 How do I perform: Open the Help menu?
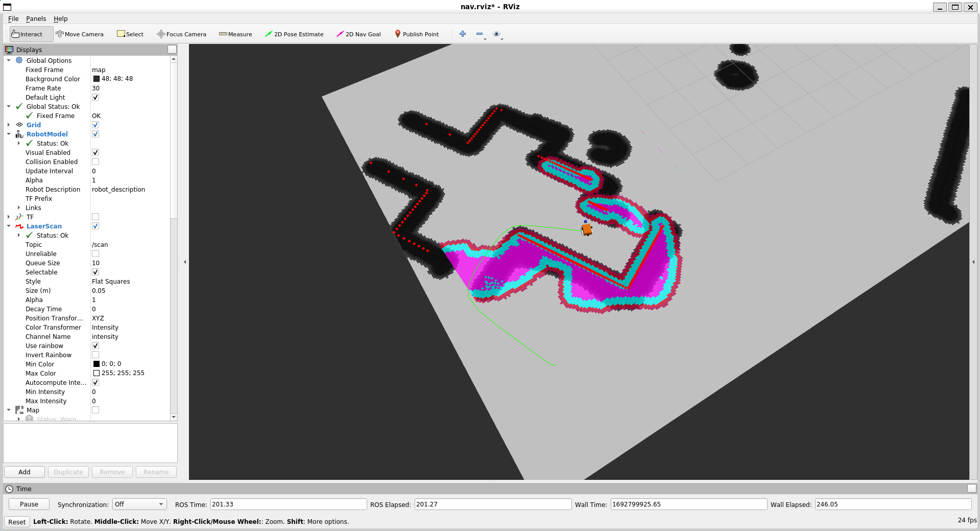coord(60,18)
